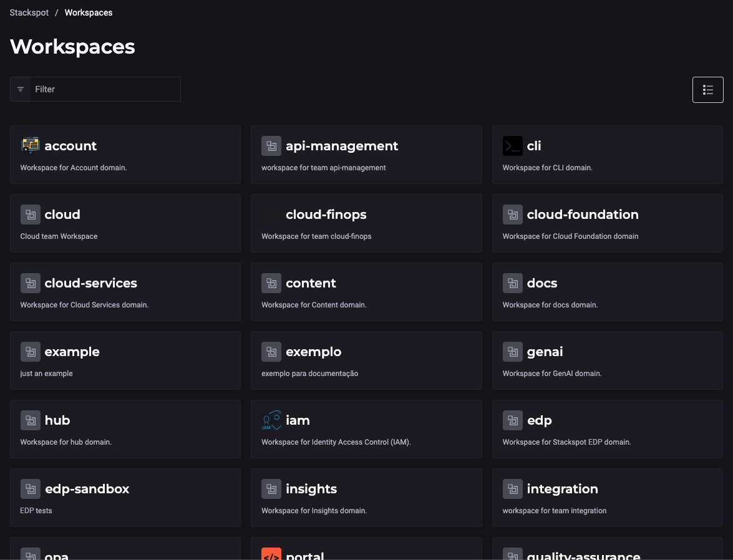Image resolution: width=733 pixels, height=560 pixels.
Task: Click the edp workspace icon
Action: (x=512, y=420)
